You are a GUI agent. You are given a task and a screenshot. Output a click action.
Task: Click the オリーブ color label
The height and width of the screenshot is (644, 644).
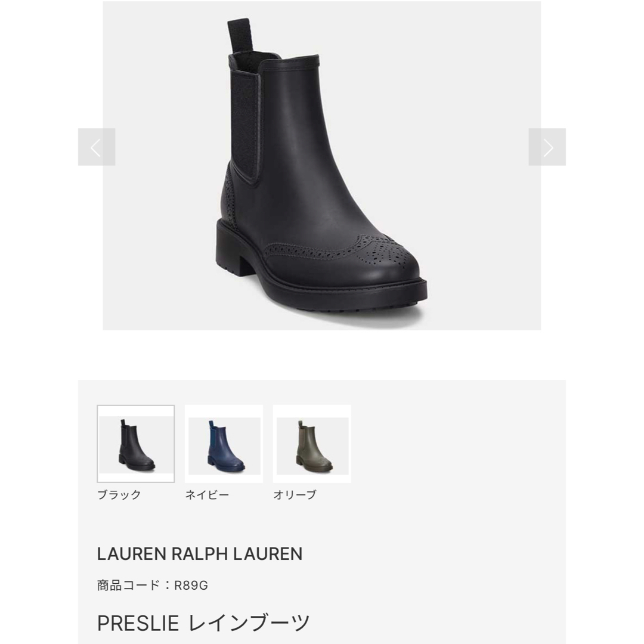point(295,494)
